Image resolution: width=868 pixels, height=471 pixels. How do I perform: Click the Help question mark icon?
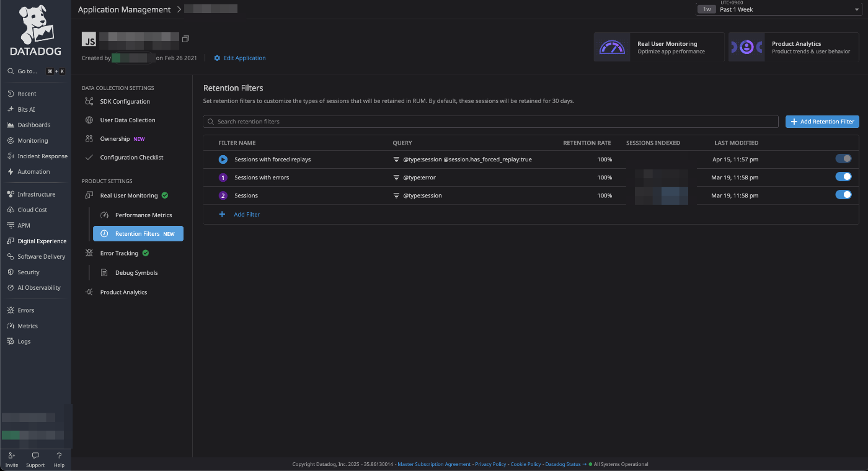click(x=59, y=455)
